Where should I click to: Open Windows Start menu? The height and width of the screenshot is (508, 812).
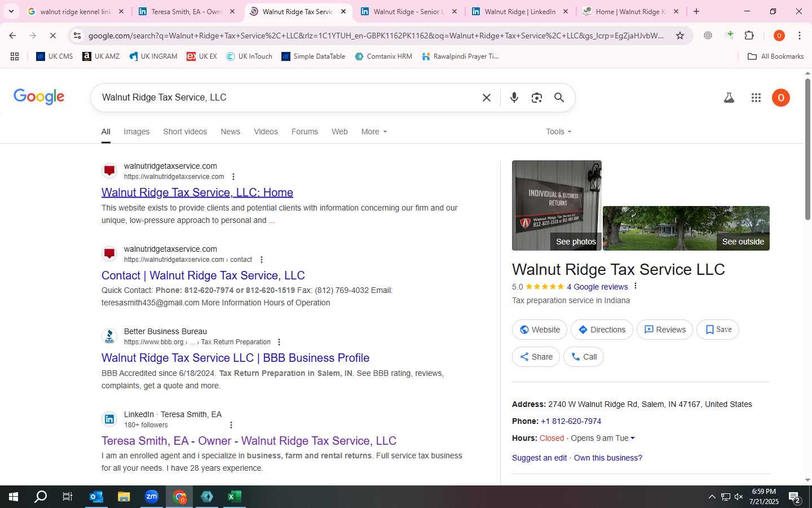(14, 497)
